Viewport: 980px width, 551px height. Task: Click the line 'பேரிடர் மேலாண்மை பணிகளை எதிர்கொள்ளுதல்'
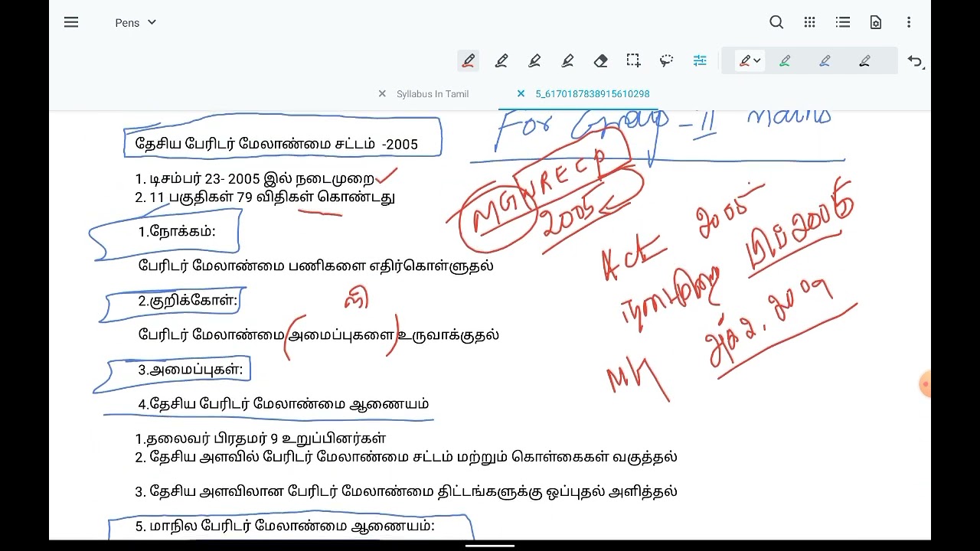pos(315,266)
